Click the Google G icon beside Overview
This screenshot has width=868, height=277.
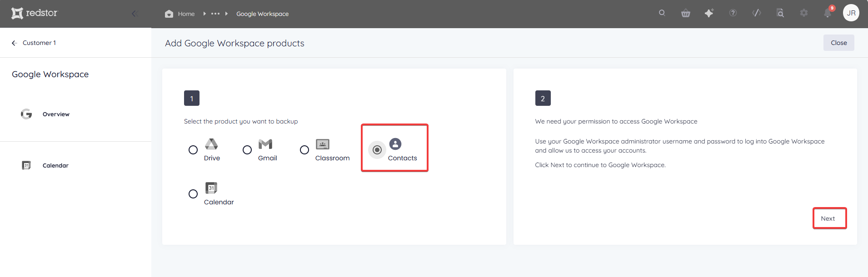click(26, 114)
